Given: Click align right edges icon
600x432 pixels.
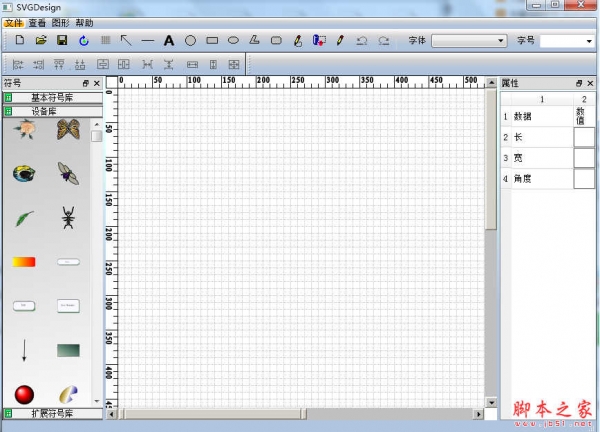Looking at the screenshot, I should tap(38, 64).
